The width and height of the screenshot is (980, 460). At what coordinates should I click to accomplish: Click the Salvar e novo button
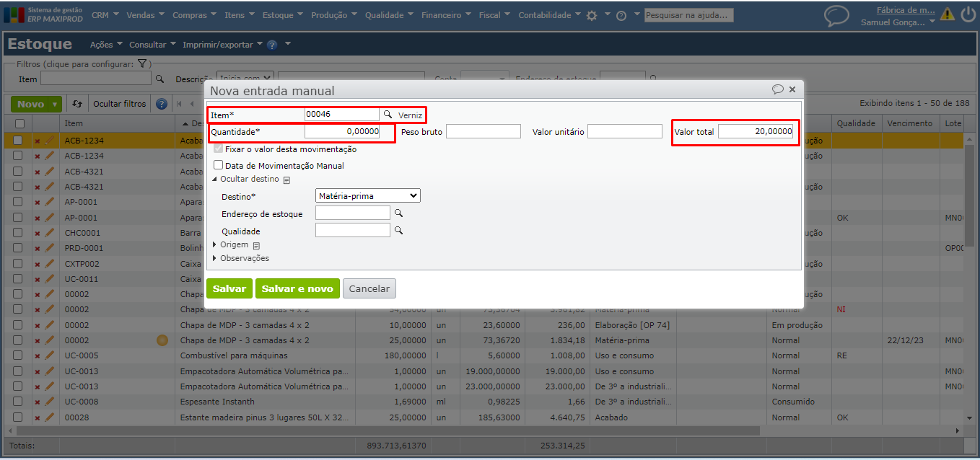(x=297, y=288)
